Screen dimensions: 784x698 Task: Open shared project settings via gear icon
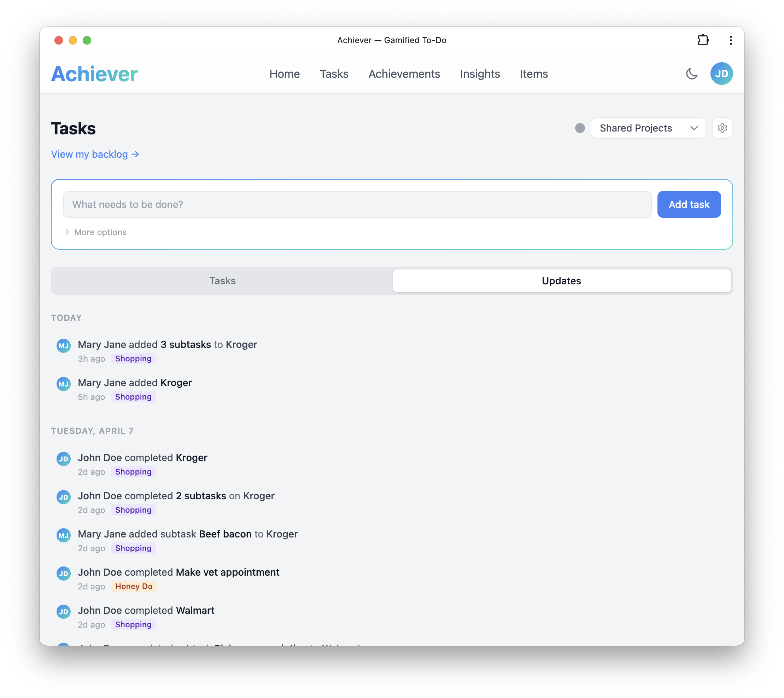click(722, 128)
